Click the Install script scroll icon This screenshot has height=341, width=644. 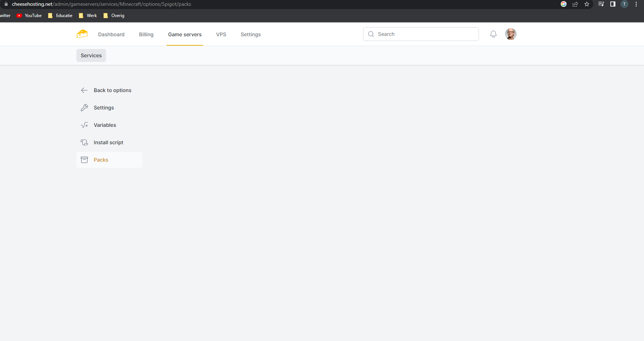coord(84,142)
